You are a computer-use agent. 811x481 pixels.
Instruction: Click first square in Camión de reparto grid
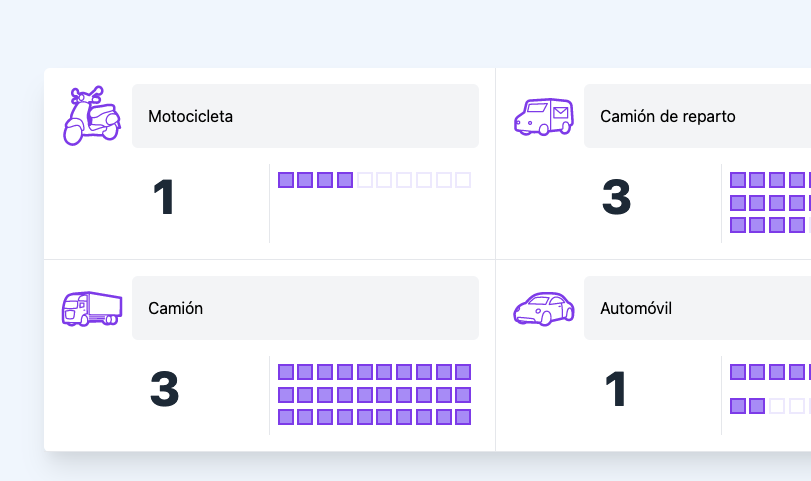click(x=738, y=180)
